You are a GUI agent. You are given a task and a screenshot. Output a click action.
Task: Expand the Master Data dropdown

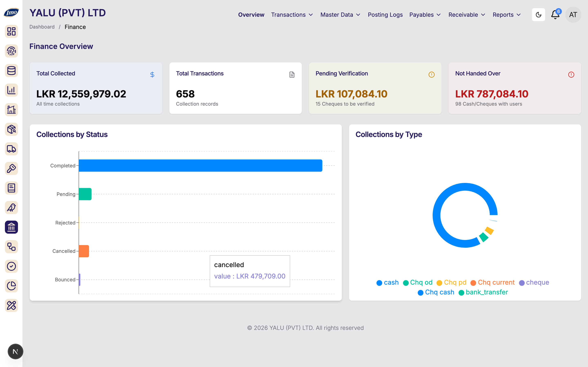coord(340,14)
